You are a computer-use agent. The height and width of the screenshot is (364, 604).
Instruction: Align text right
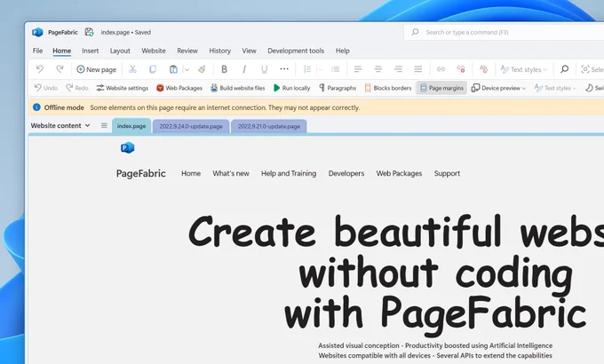pyautogui.click(x=398, y=69)
